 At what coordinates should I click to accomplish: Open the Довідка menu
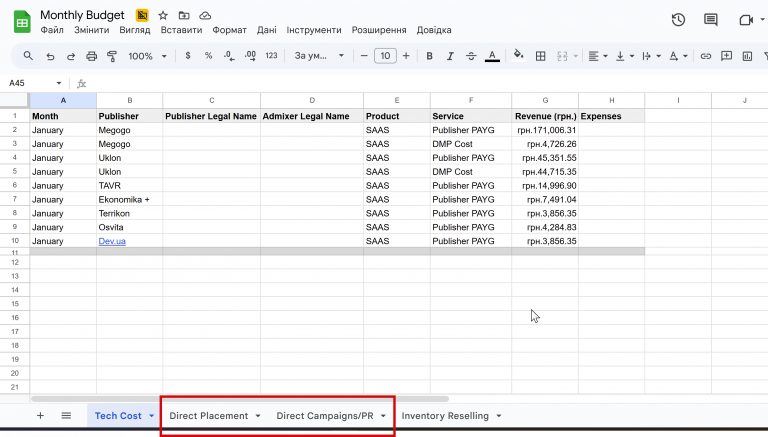(x=434, y=30)
